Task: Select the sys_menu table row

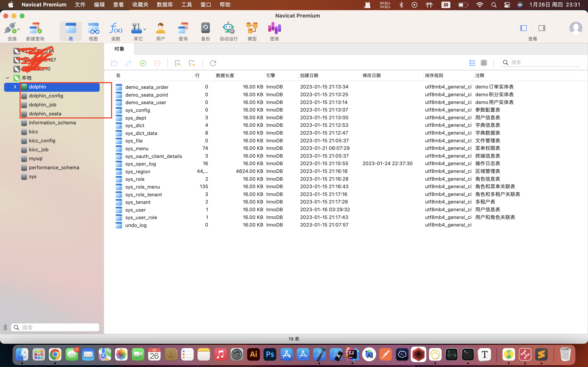Action: [x=137, y=149]
